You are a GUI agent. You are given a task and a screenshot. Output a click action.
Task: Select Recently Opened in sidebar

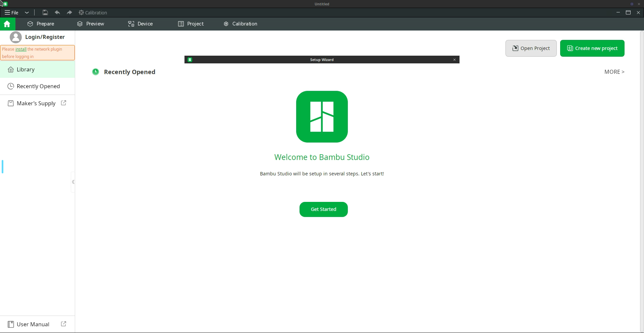click(38, 86)
